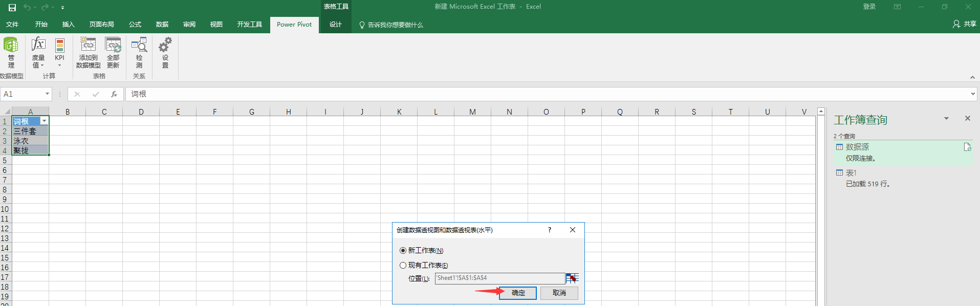Viewport: 980px width, 306px height.
Task: Select cell A2 containing 三件套
Action: (30, 131)
